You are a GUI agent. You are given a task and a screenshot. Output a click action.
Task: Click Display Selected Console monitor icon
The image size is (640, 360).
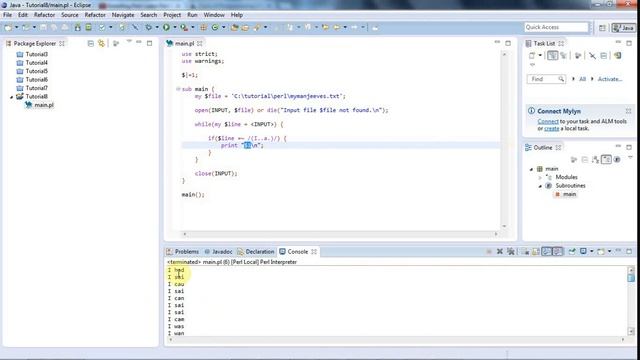coord(583,251)
